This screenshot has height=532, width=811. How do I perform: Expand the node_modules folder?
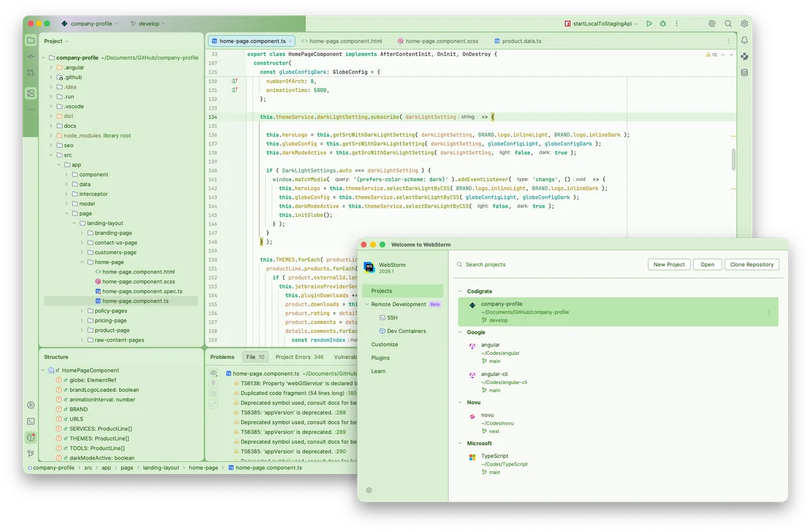point(51,135)
